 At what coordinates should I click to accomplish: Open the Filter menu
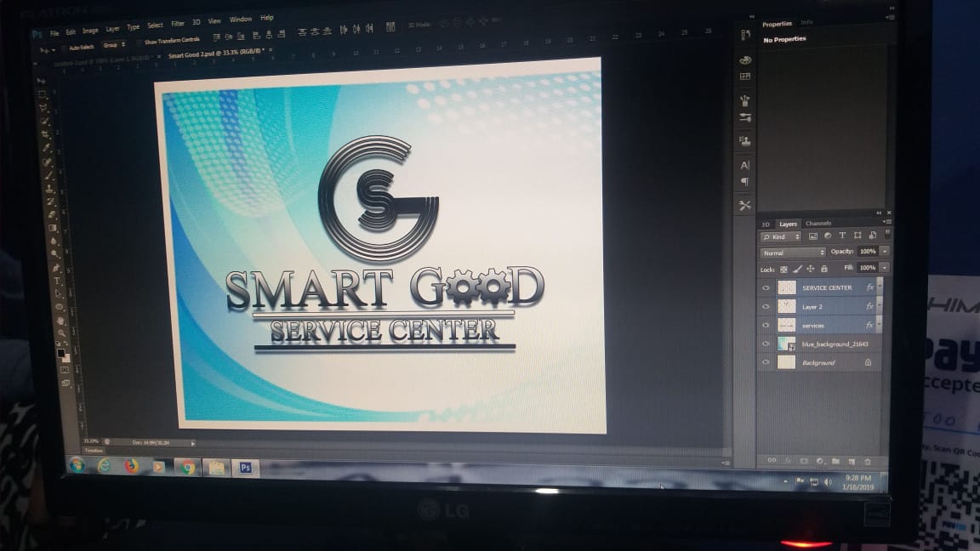178,24
